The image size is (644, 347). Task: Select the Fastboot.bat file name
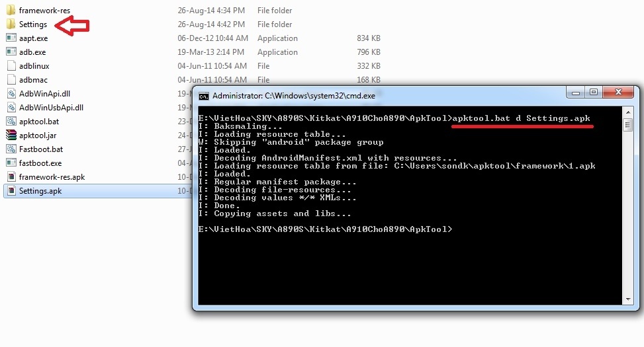click(x=41, y=149)
